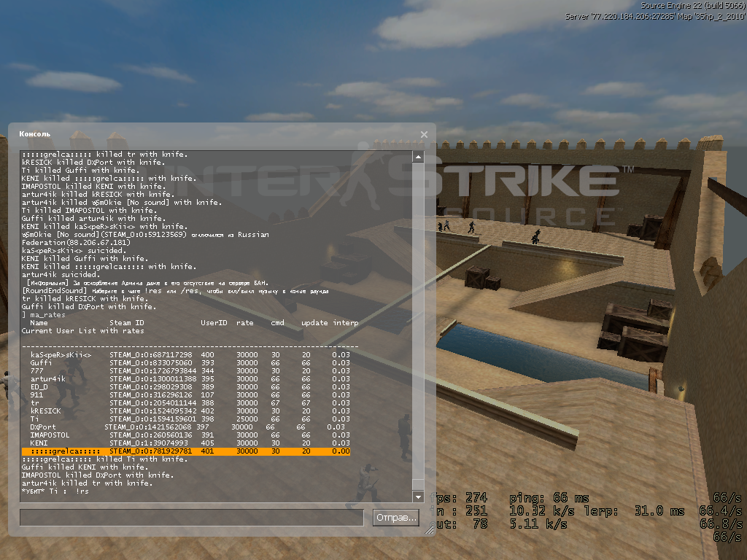
Task: Click the 'lerp: 31.0 ms' net graph readout
Action: pyautogui.click(x=634, y=511)
